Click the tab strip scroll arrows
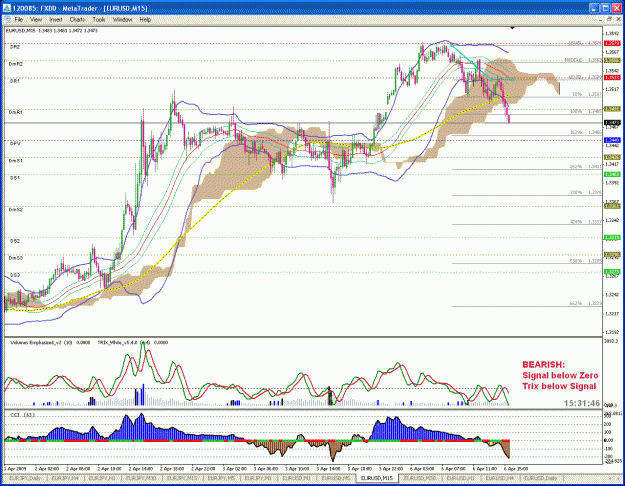Screen dimensions: 625x486 click(614, 478)
